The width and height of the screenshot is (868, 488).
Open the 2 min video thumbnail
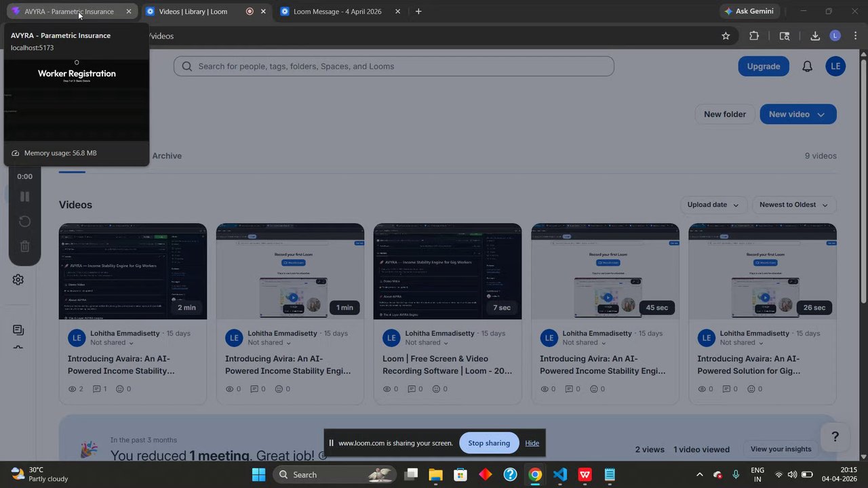(133, 271)
